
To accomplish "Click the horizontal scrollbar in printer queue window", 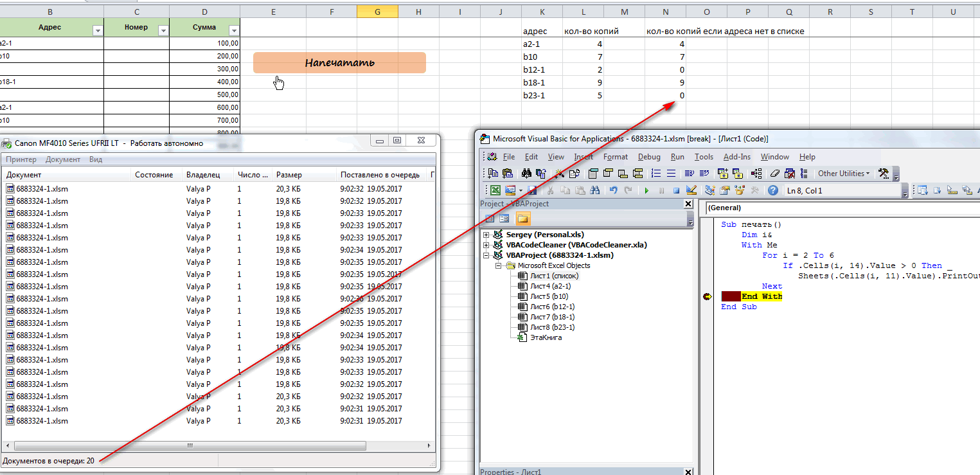I will [x=190, y=445].
